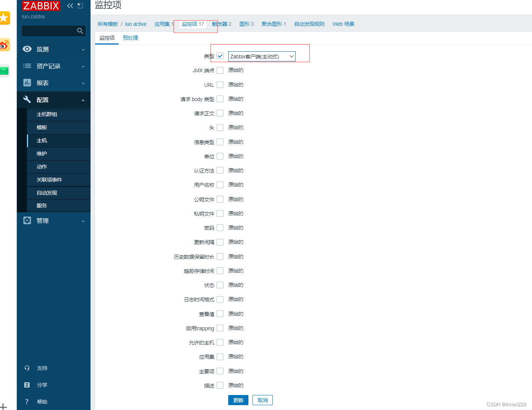The width and height of the screenshot is (532, 410).
Task: Toggle kiosk mode icon beside collapse arrows
Action: tap(80, 6)
